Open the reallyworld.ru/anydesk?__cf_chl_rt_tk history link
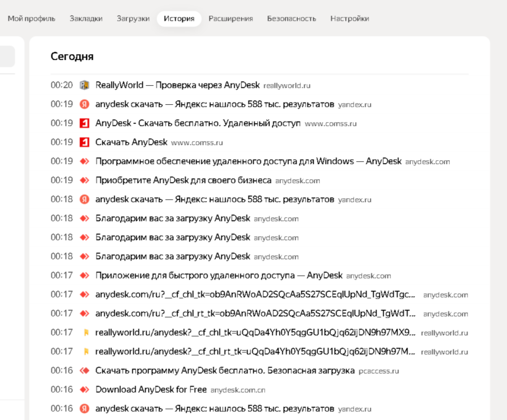 click(x=255, y=352)
